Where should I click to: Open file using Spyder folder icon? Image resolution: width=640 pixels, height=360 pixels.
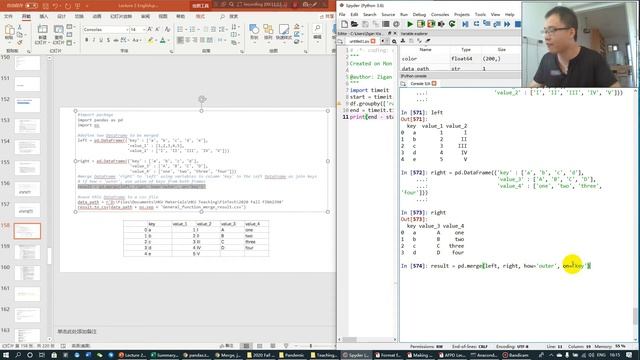[354, 24]
